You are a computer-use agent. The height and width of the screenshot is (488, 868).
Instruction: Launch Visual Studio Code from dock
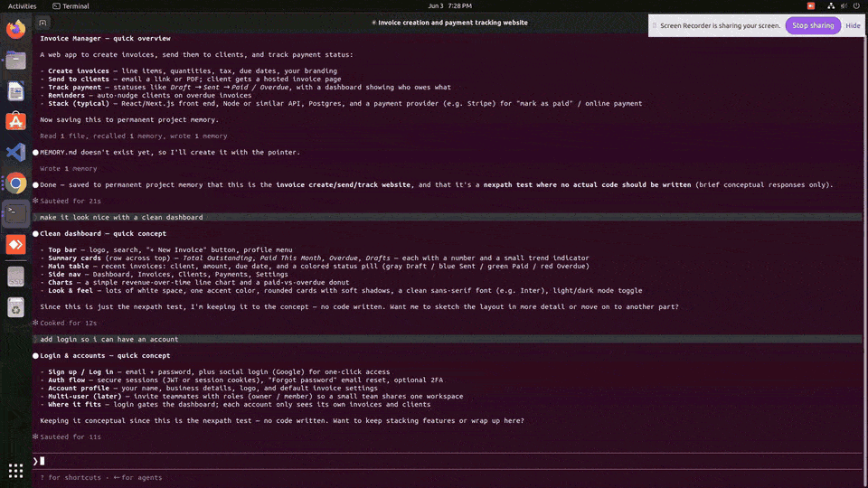click(15, 152)
